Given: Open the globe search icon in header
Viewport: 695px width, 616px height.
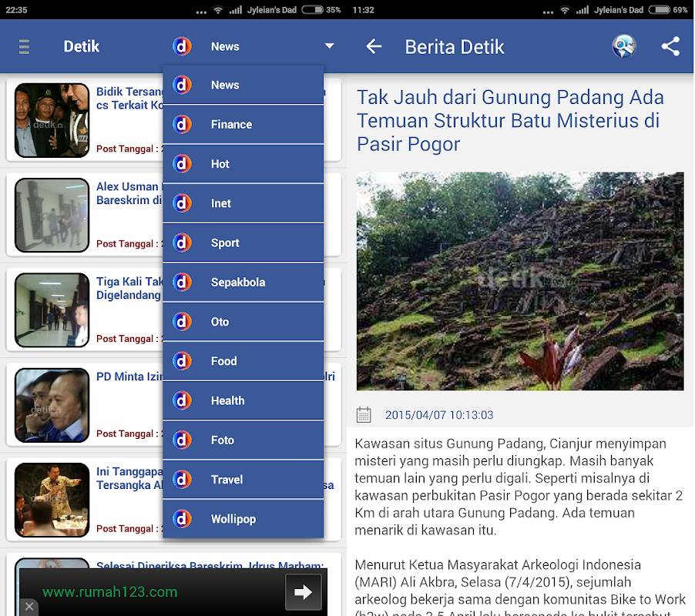Looking at the screenshot, I should coord(624,46).
